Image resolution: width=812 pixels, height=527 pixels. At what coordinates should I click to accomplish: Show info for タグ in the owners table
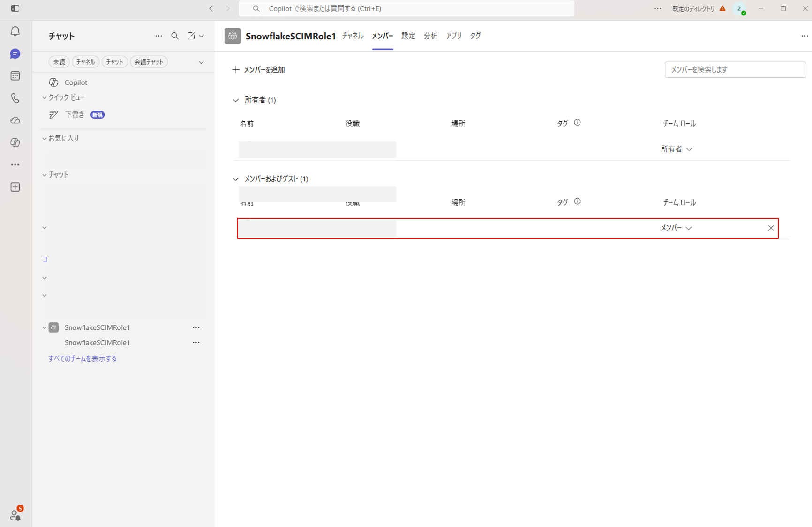point(578,123)
